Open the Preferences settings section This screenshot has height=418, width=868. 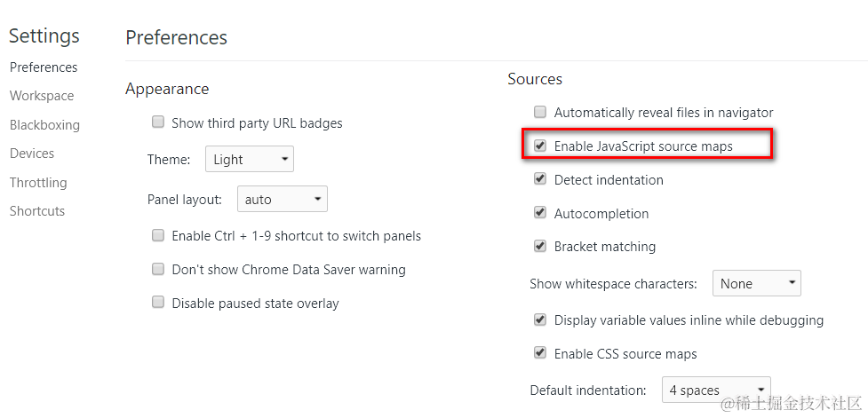44,67
